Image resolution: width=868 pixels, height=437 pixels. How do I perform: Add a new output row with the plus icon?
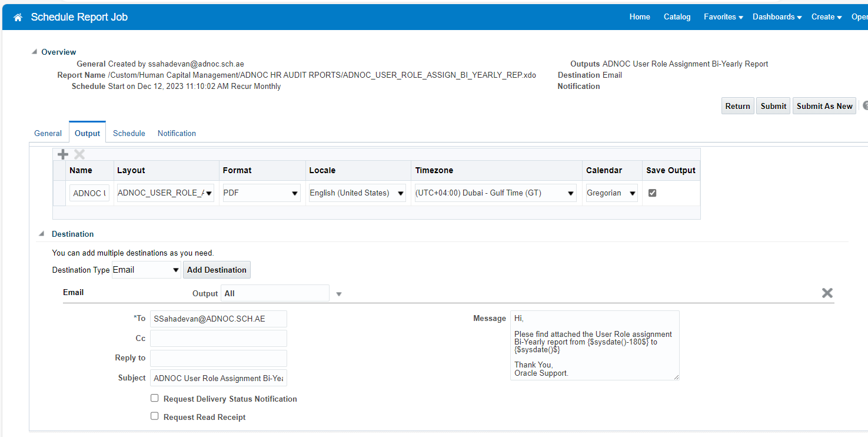point(62,154)
